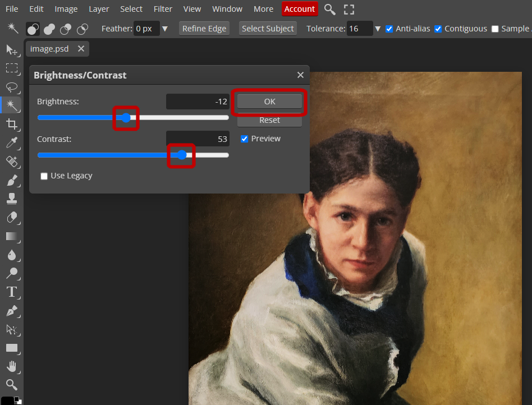Open the Tolerance value dropdown arrow

378,29
